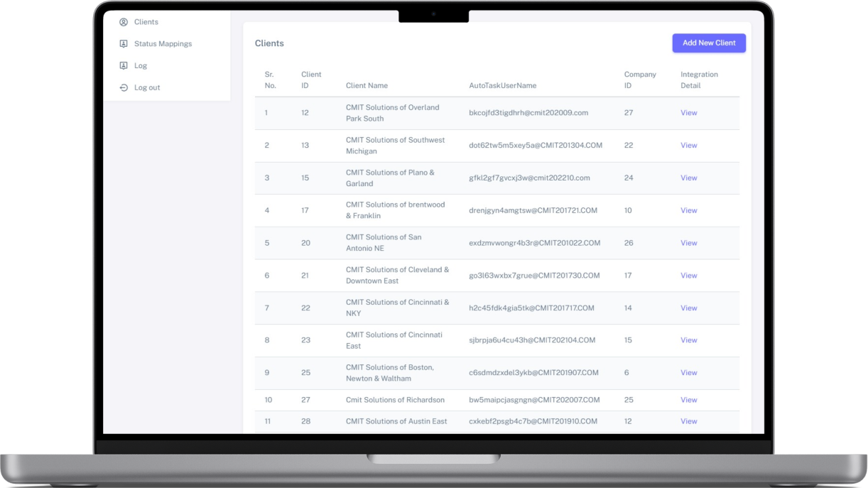View integration detail for brentwood & Franklin
The width and height of the screenshot is (868, 488).
689,210
